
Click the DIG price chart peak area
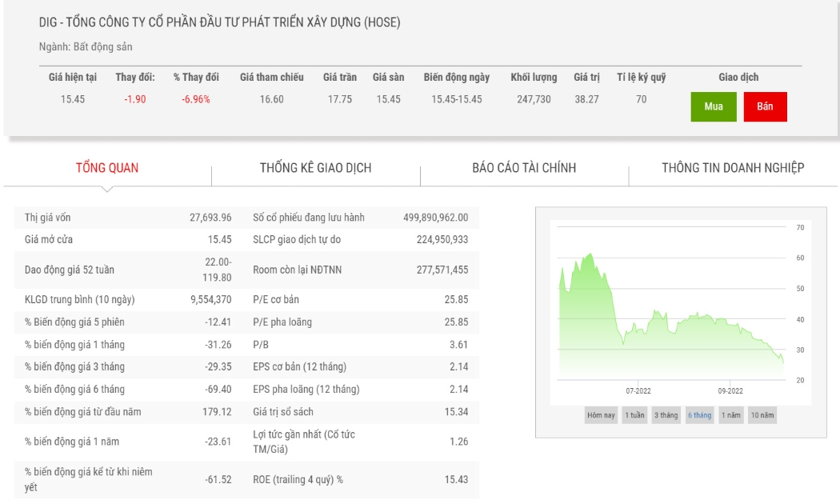click(590, 256)
